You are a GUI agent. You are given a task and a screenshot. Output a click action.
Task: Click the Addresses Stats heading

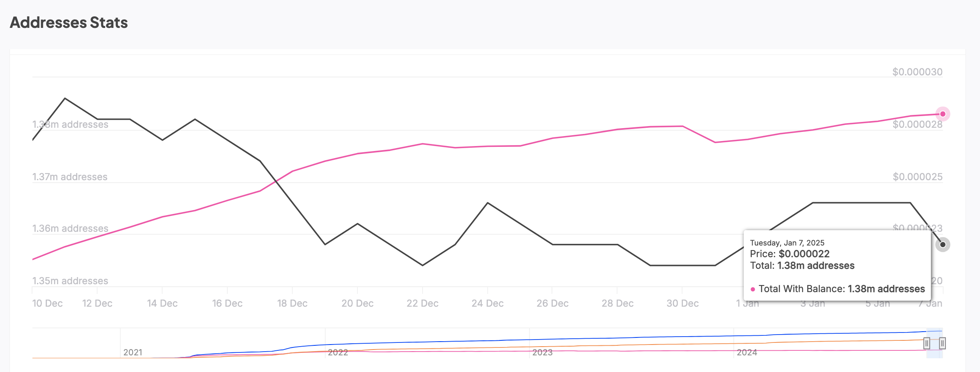69,22
